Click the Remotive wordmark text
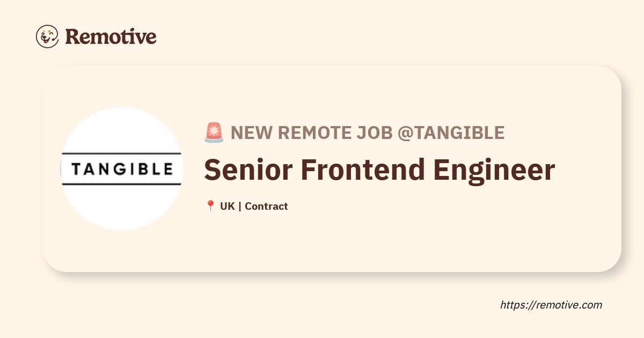This screenshot has height=338, width=644. [x=111, y=36]
